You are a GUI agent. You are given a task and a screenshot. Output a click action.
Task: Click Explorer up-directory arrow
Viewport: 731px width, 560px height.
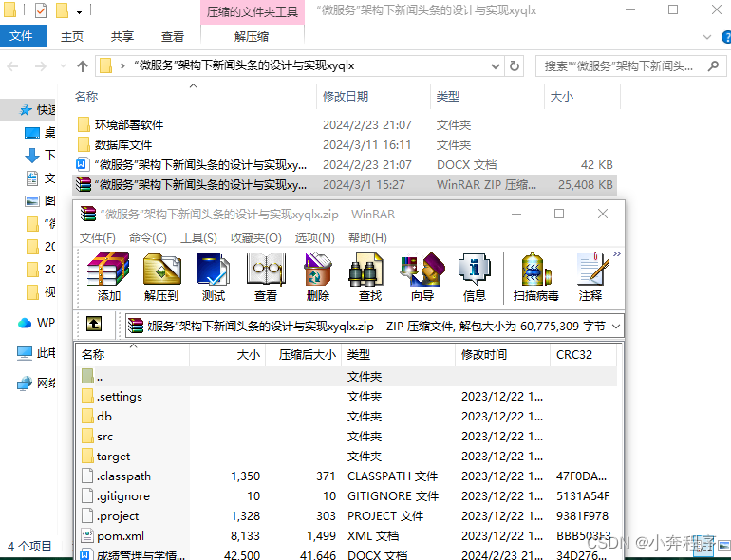pos(83,66)
